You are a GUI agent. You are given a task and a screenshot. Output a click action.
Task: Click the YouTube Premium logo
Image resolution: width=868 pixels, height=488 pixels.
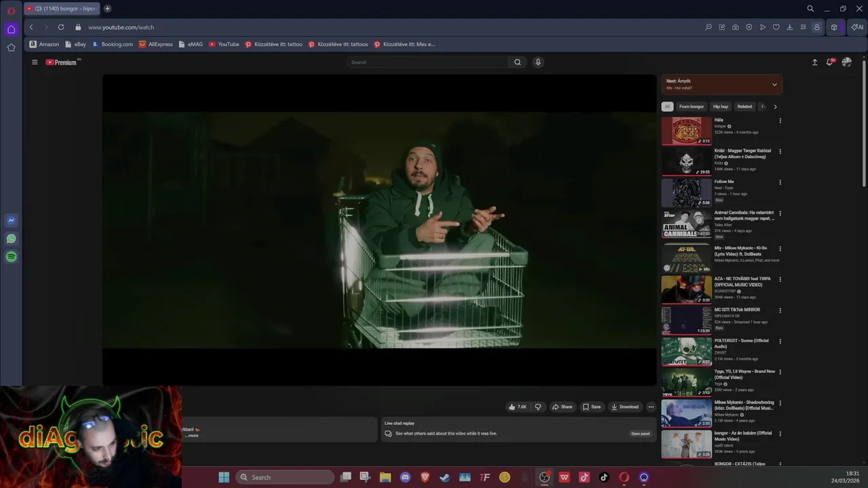coord(62,62)
